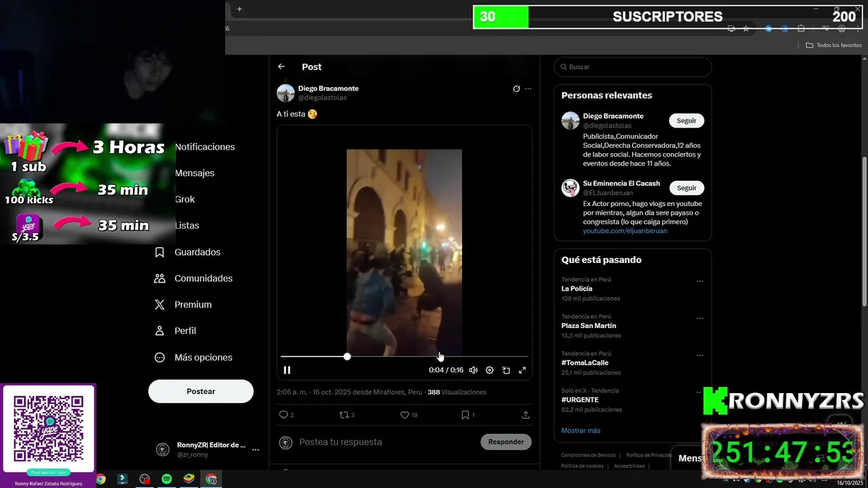Pause the video playback
This screenshot has height=488, width=868.
click(287, 370)
